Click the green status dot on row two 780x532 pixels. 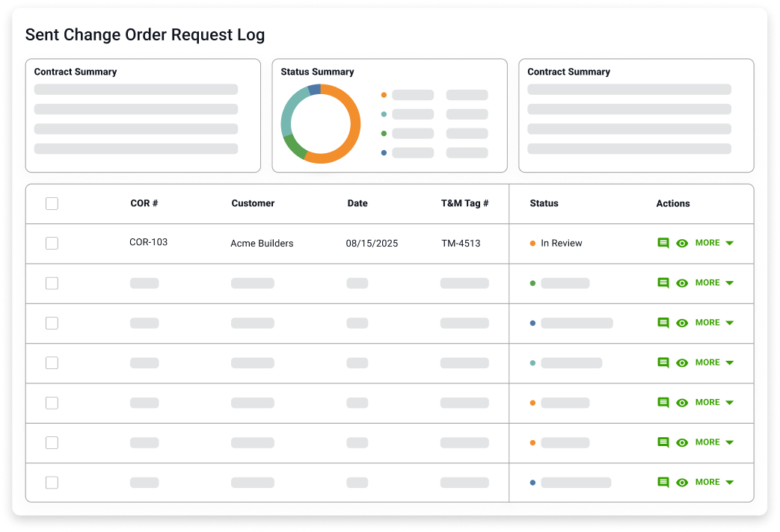click(532, 282)
